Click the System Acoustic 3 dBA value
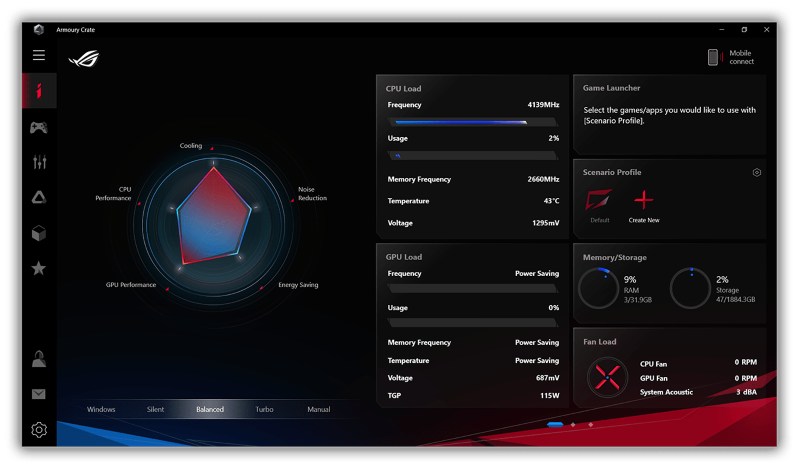This screenshot has width=800, height=467. pos(746,392)
